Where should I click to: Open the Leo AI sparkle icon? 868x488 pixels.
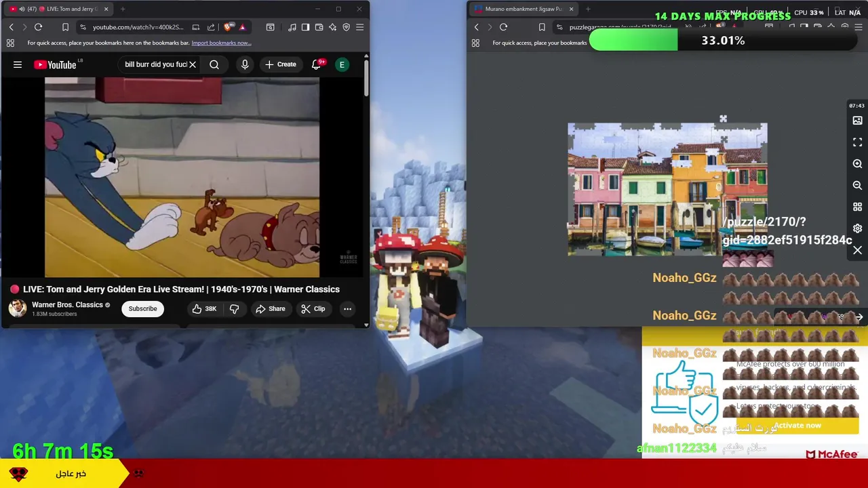(332, 27)
